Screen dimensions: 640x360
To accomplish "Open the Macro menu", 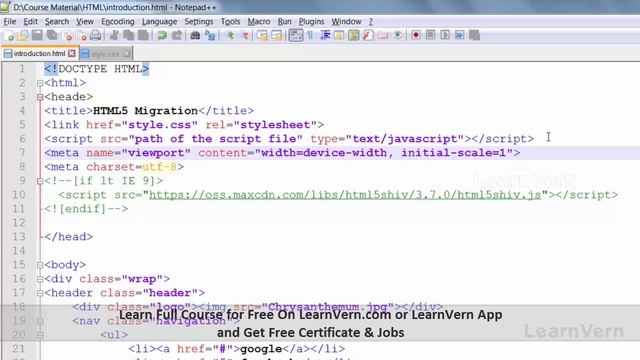I will 259,21.
